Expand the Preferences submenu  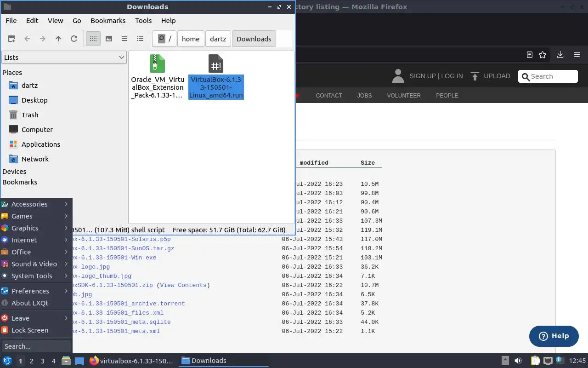(x=36, y=291)
